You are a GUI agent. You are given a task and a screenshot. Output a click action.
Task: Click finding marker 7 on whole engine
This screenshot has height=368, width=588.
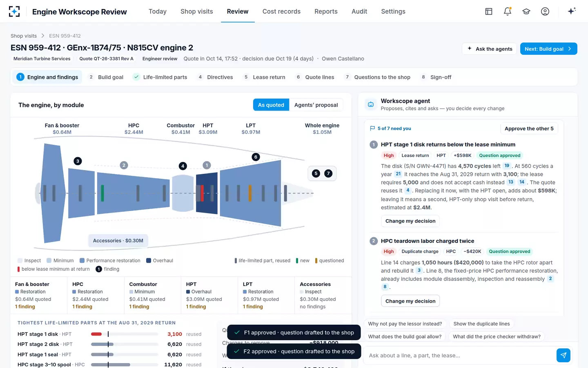tap(328, 173)
